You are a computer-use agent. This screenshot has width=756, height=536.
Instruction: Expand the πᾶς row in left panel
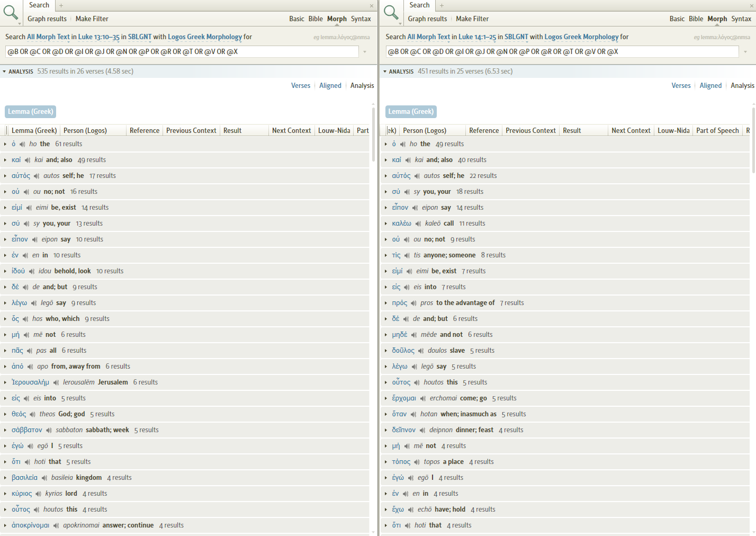coord(5,351)
